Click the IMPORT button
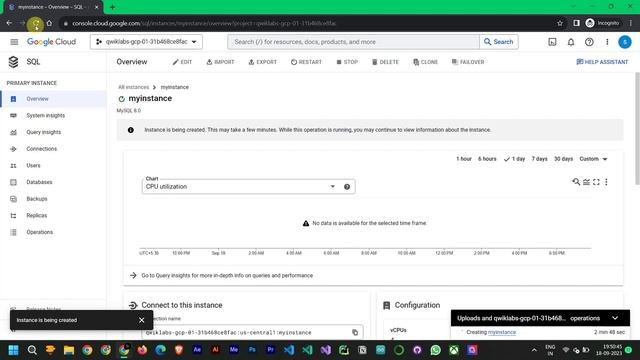Viewport: 640px width, 360px height. pyautogui.click(x=220, y=62)
